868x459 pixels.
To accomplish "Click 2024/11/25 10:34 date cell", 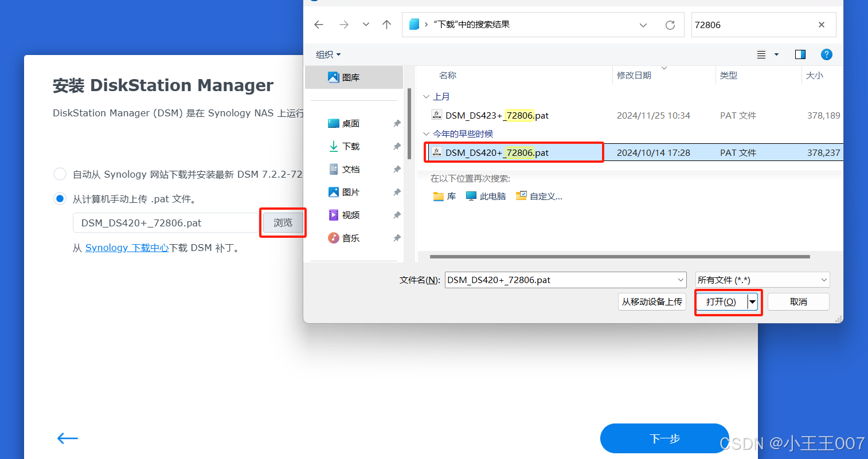I will pos(654,115).
